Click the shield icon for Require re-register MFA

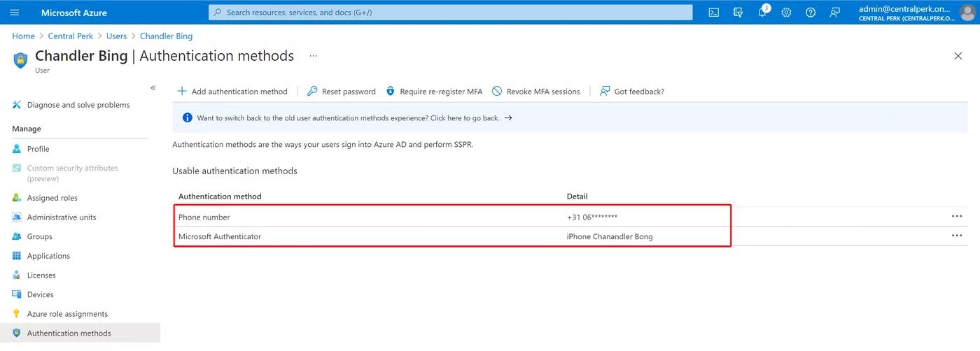(x=391, y=91)
